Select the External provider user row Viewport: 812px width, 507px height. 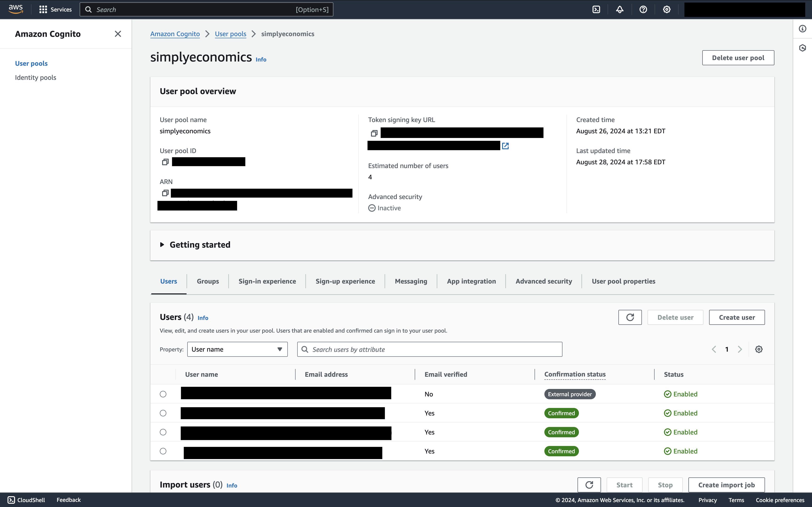coord(163,394)
